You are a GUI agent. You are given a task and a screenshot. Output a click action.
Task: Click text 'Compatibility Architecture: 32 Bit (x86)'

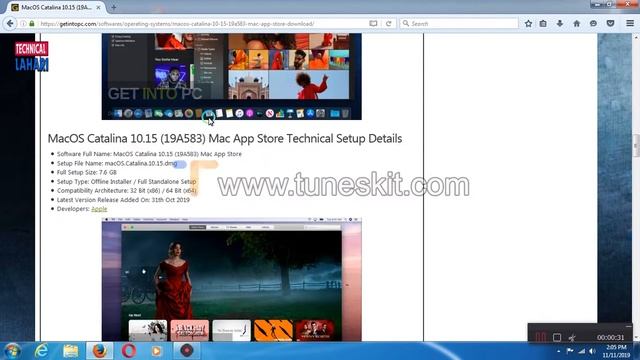coord(127,191)
